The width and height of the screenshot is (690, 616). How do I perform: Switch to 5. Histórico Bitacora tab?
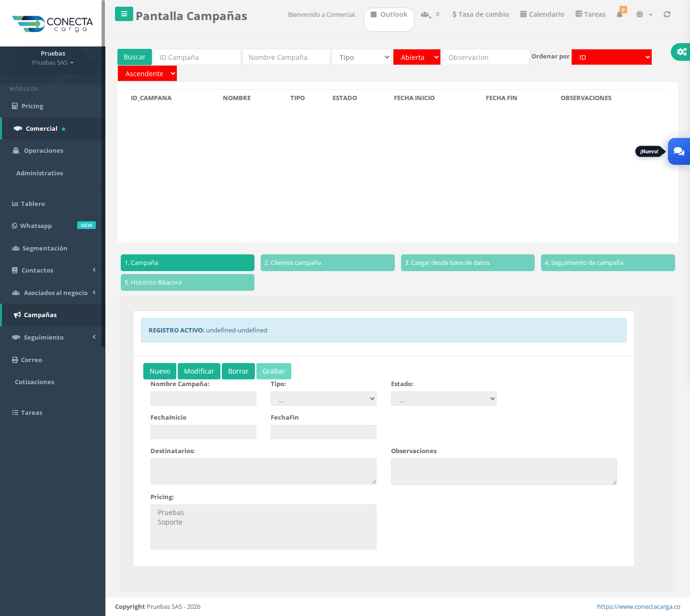click(x=187, y=282)
